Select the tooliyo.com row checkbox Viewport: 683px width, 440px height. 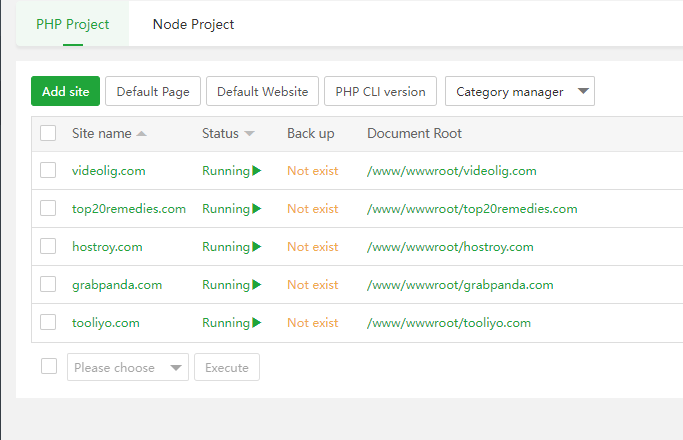[x=48, y=322]
